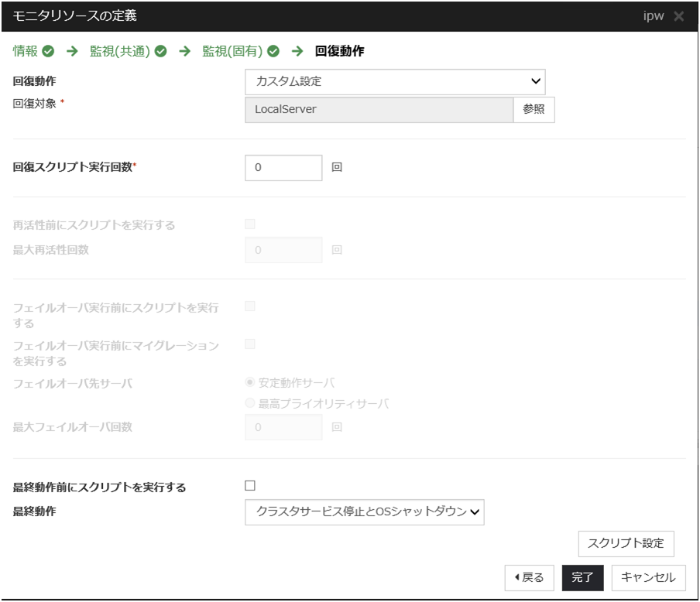700x602 pixels.
Task: Go to the 情報 wizard step
Action: click(25, 52)
